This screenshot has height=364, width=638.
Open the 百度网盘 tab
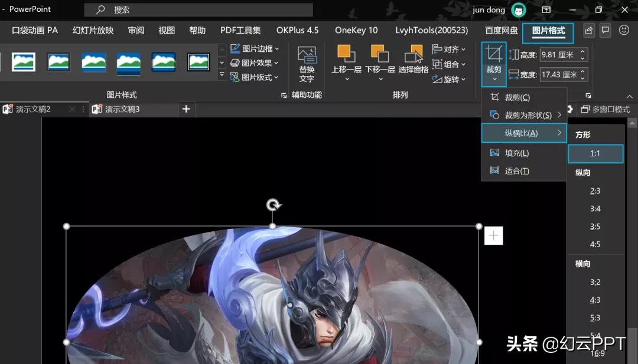(x=502, y=31)
